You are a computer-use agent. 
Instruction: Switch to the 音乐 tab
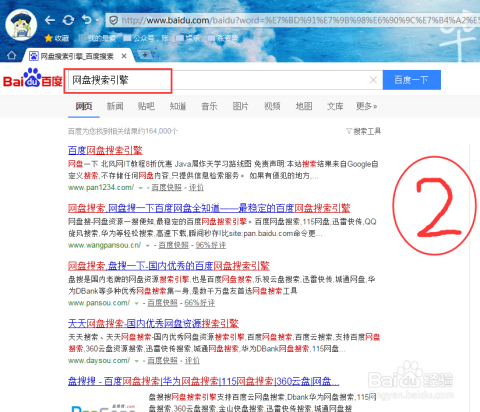(209, 106)
